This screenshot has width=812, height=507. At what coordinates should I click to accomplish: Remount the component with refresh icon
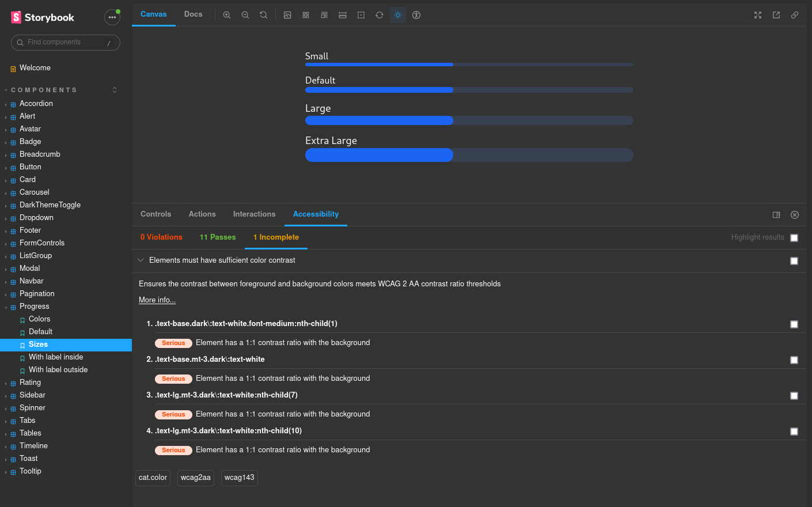click(379, 15)
